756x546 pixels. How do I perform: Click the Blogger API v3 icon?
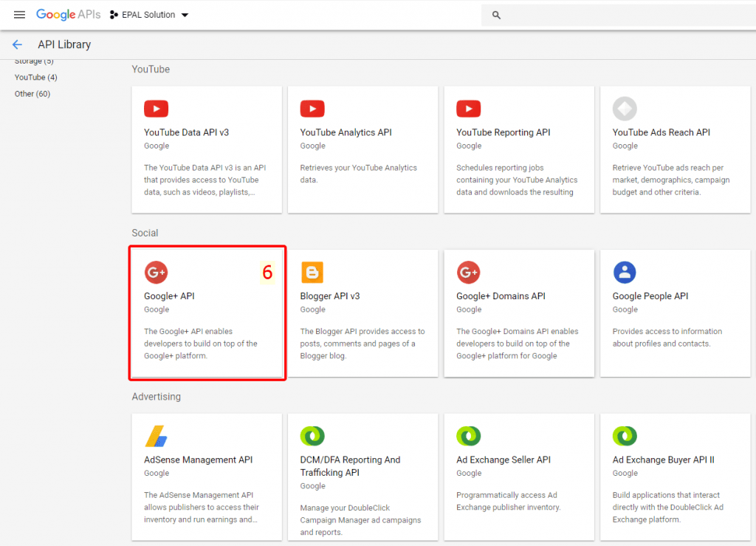tap(312, 272)
